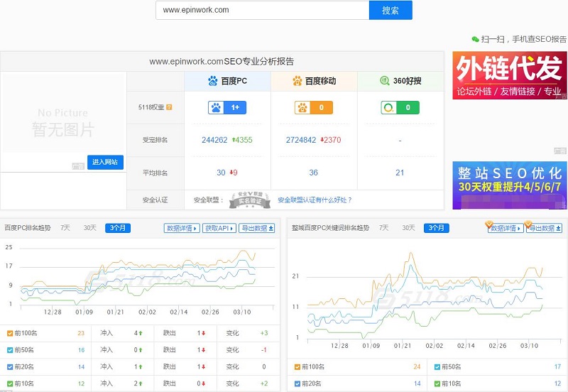Click 变化 value +3 in 前100名 row
Image resolution: width=568 pixels, height=392 pixels.
(x=264, y=333)
